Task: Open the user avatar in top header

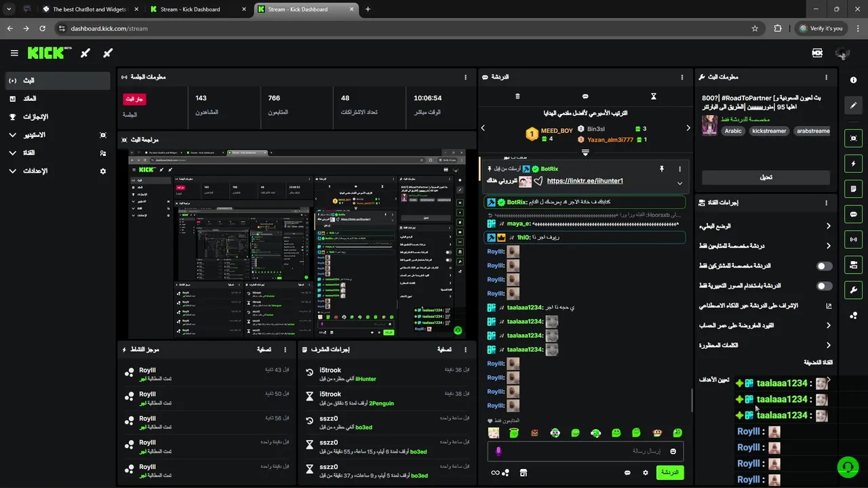Action: 843,53
